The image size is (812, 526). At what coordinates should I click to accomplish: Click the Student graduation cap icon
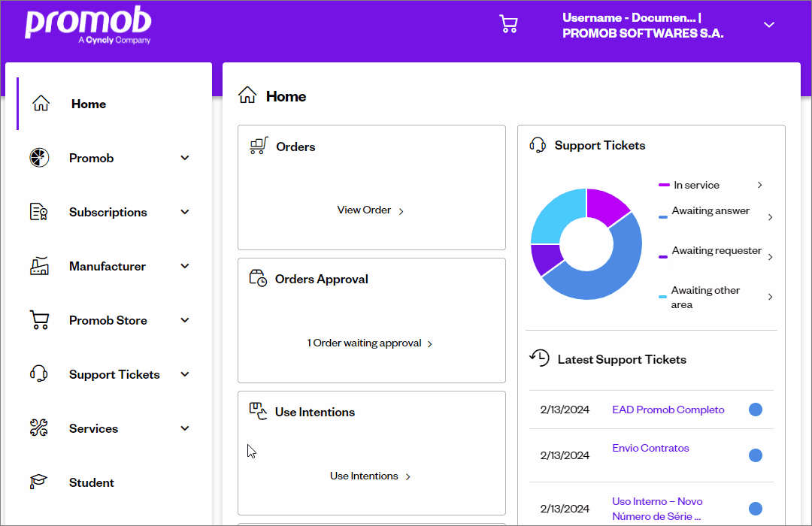tap(38, 482)
